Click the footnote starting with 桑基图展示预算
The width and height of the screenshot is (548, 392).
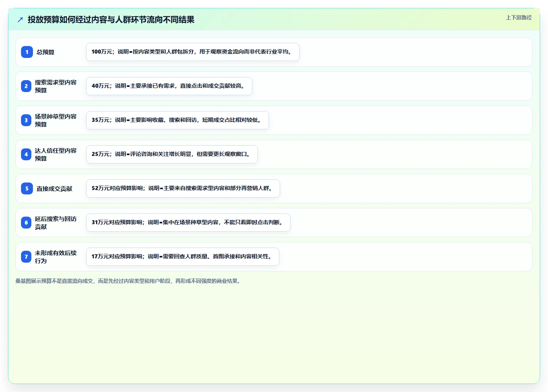pos(129,281)
